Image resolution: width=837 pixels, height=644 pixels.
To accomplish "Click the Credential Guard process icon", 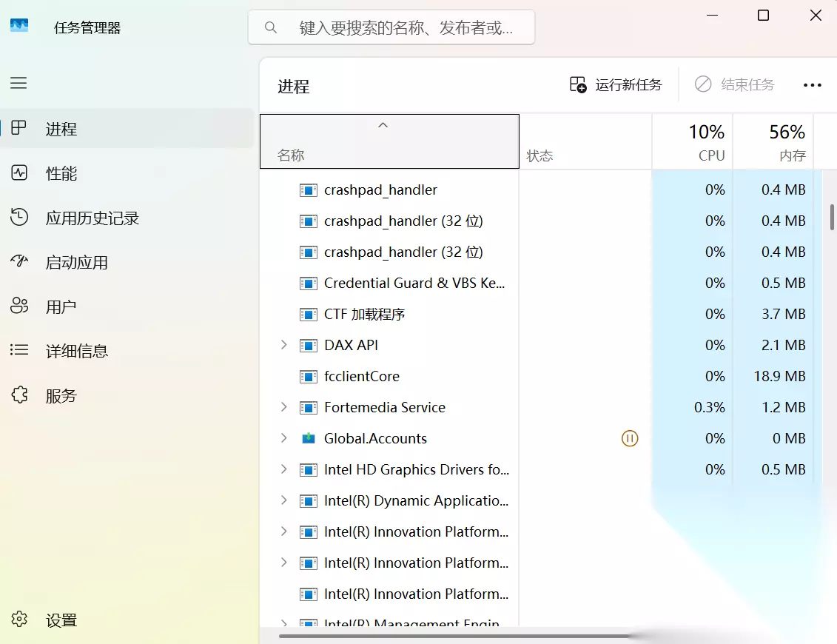I will (x=309, y=283).
